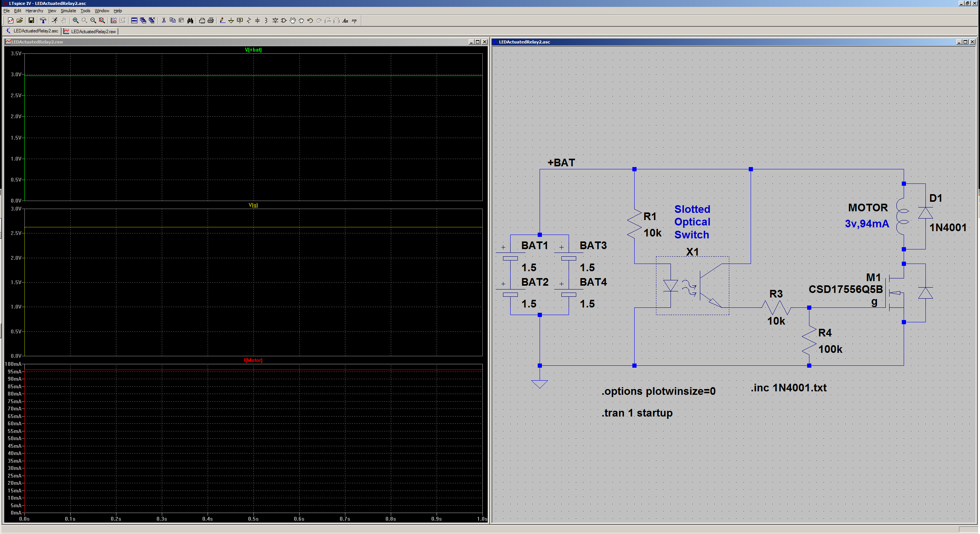980x534 pixels.
Task: Click the .tran 1 startup directive
Action: [x=637, y=413]
